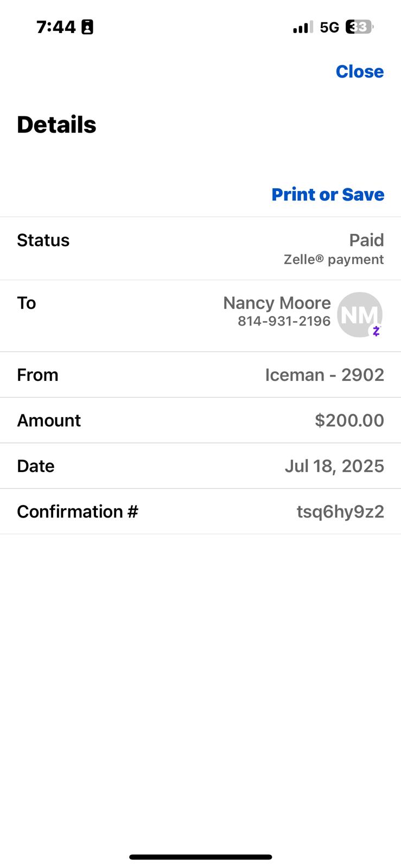This screenshot has height=868, width=401.
Task: Tap recipient name Nancy Moore
Action: click(x=277, y=303)
